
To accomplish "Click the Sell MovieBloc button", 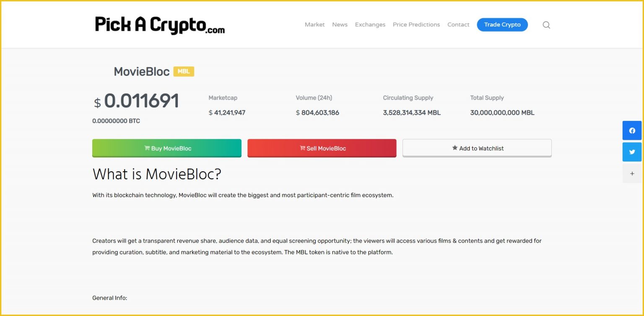I will click(x=322, y=148).
